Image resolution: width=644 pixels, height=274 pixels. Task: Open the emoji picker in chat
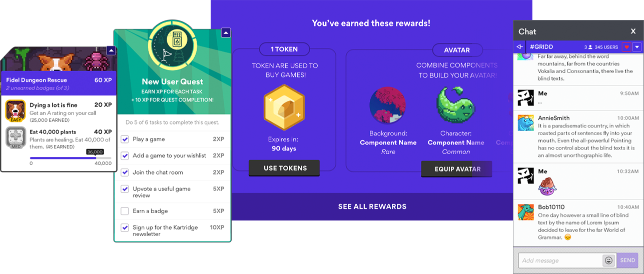point(608,260)
